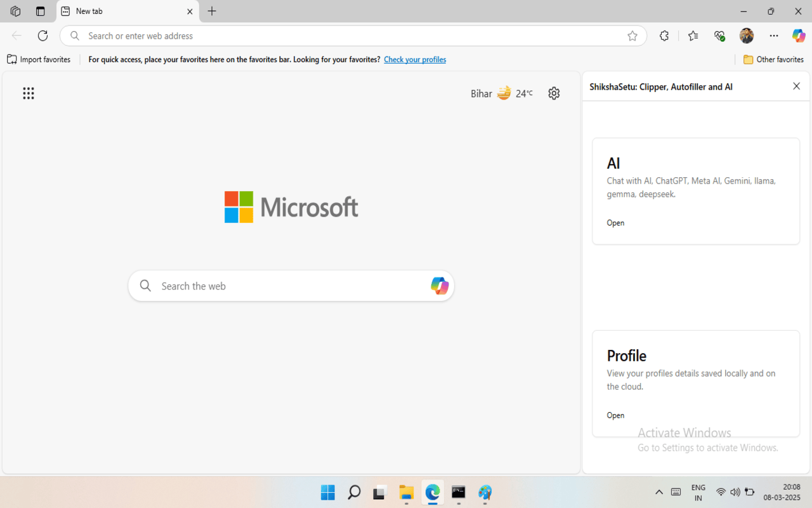This screenshot has height=508, width=812.
Task: Open Task View on the taskbar
Action: (380, 492)
